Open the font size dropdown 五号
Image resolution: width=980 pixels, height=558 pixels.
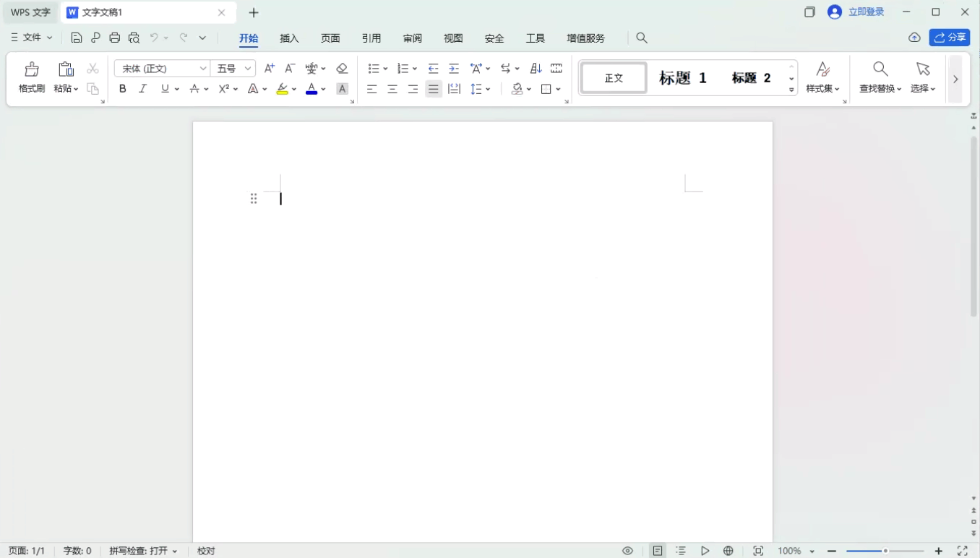(248, 69)
